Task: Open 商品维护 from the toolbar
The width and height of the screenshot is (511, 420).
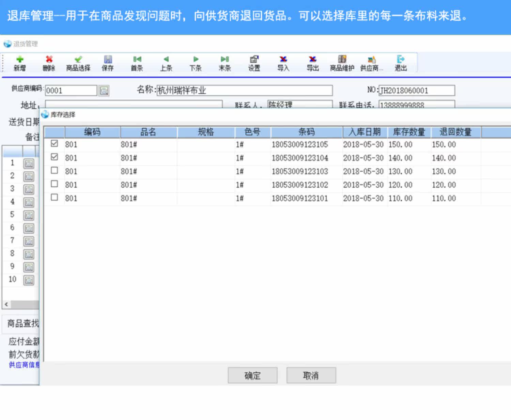Action: 342,63
